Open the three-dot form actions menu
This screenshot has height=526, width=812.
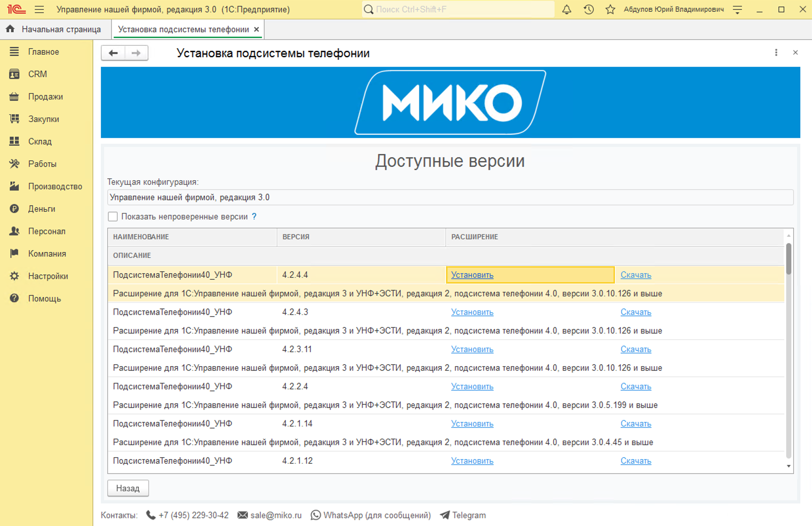[776, 53]
